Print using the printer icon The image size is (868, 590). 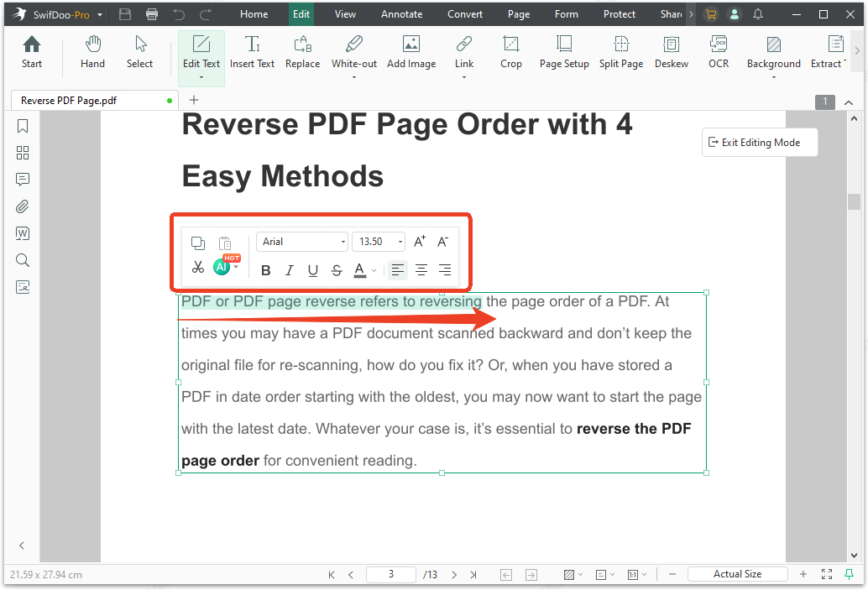(152, 14)
